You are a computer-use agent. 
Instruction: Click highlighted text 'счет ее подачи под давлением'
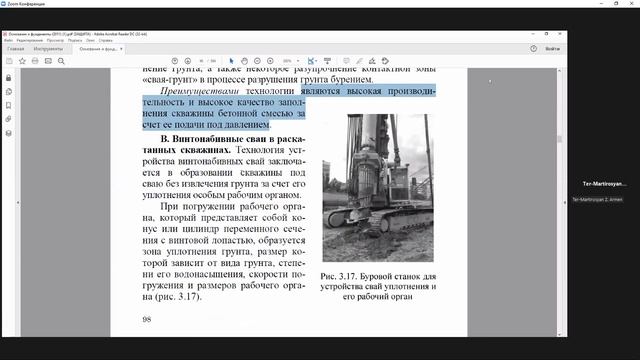(x=206, y=124)
